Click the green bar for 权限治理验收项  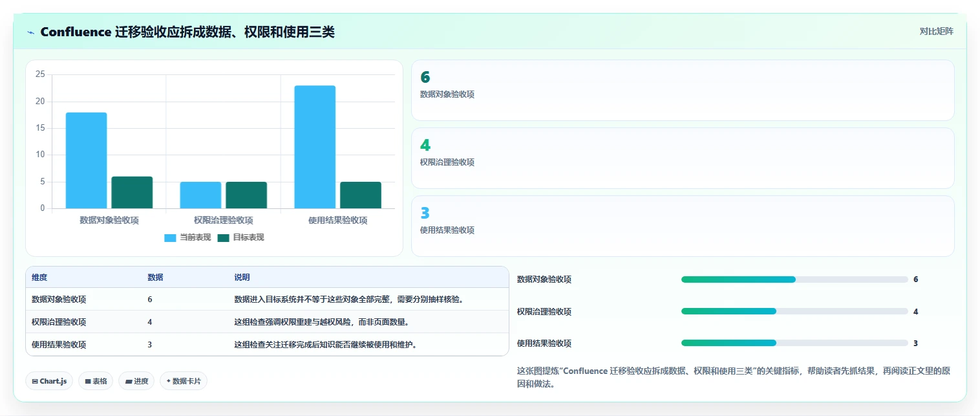click(x=246, y=195)
